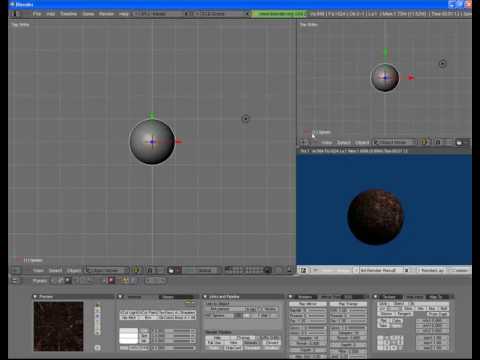Collapse the Preview panel with its triangle
Screen dimensions: 480x360
[x=35, y=296]
